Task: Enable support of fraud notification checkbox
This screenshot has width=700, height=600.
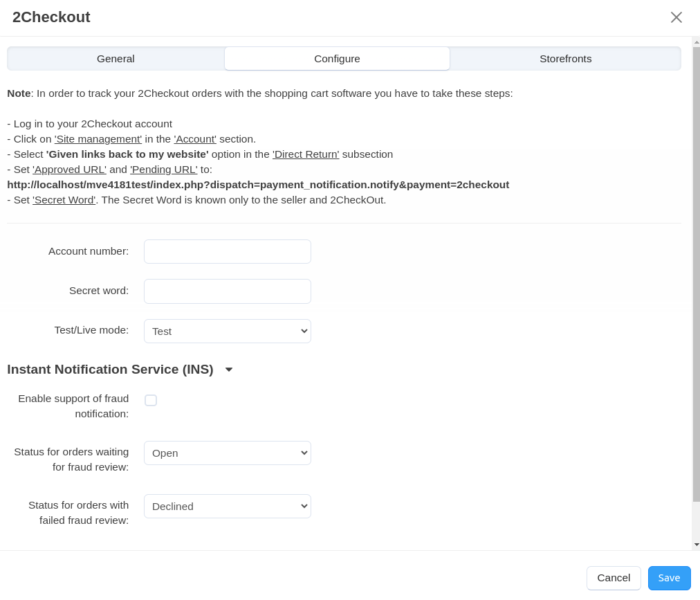Action: tap(151, 400)
